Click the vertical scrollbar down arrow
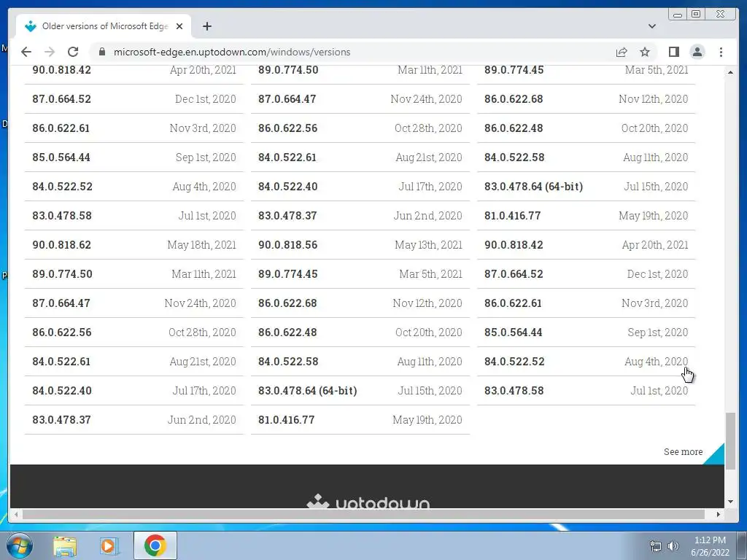 click(730, 502)
